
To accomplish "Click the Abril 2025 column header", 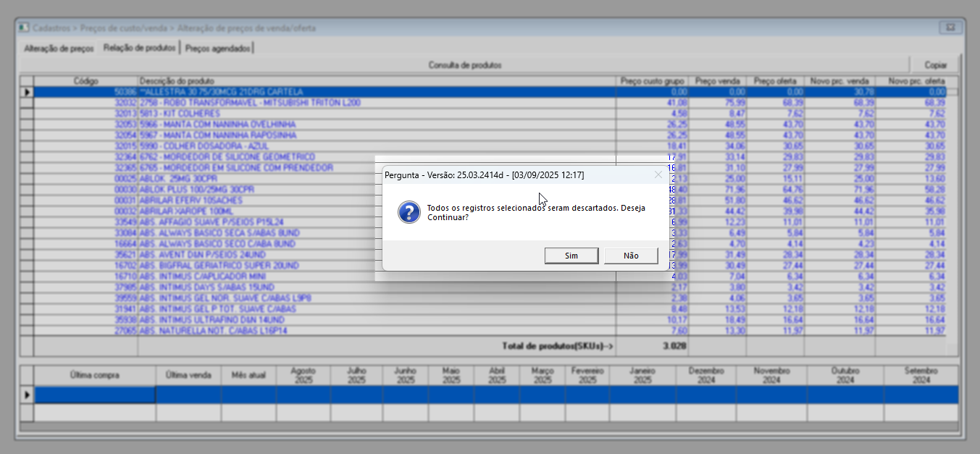I will click(x=497, y=375).
